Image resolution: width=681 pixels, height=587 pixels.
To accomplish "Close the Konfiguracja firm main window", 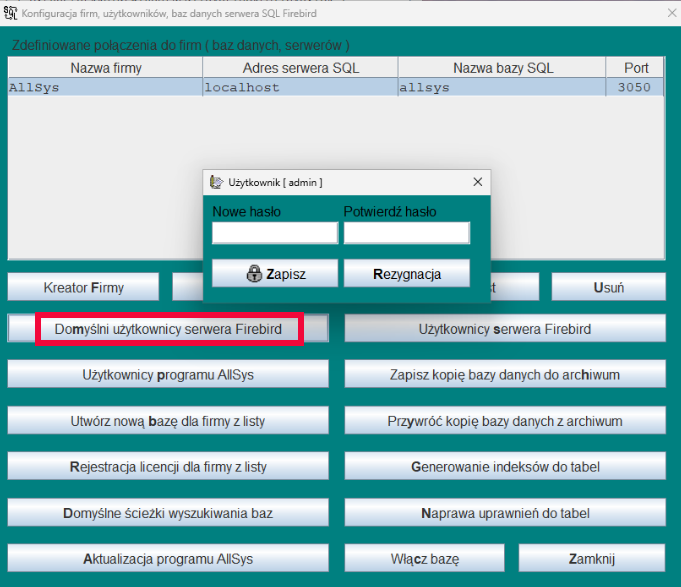I will pos(672,13).
